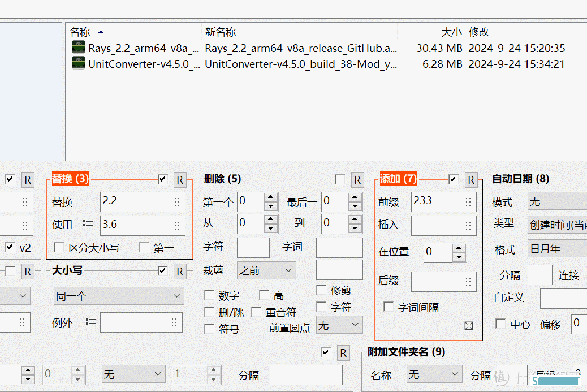
Task: Open the 格式 日月年 dropdown
Action: click(558, 248)
